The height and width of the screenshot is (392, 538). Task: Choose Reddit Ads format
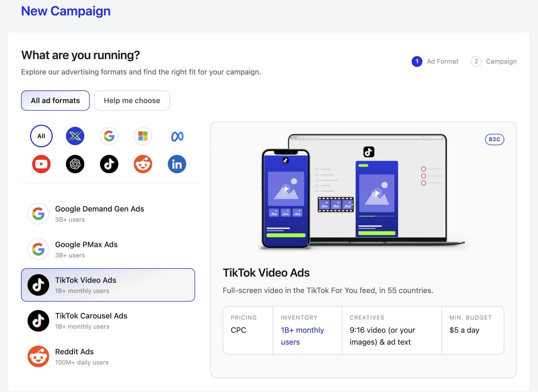pyautogui.click(x=108, y=356)
